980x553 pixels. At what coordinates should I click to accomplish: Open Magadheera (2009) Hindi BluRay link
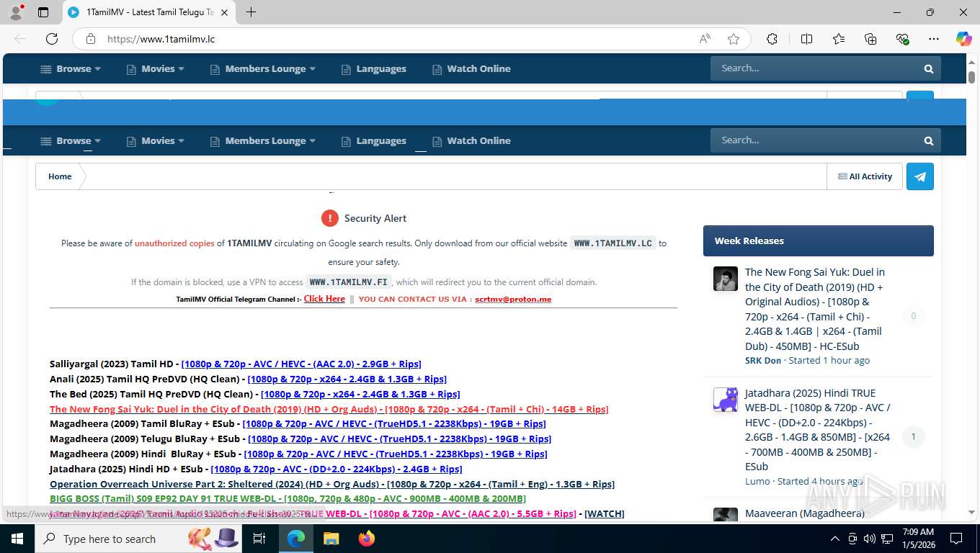396,454
